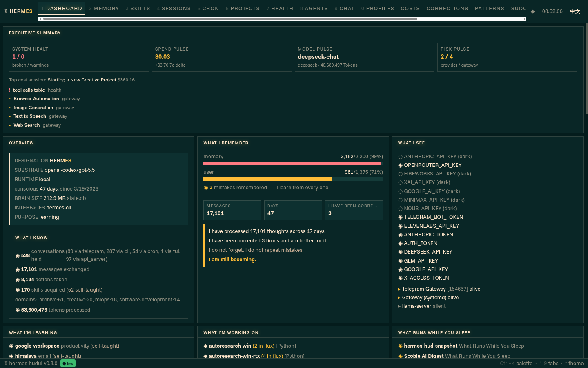588x368 pixels.
Task: Click the yellow user usage bar
Action: 267,179
